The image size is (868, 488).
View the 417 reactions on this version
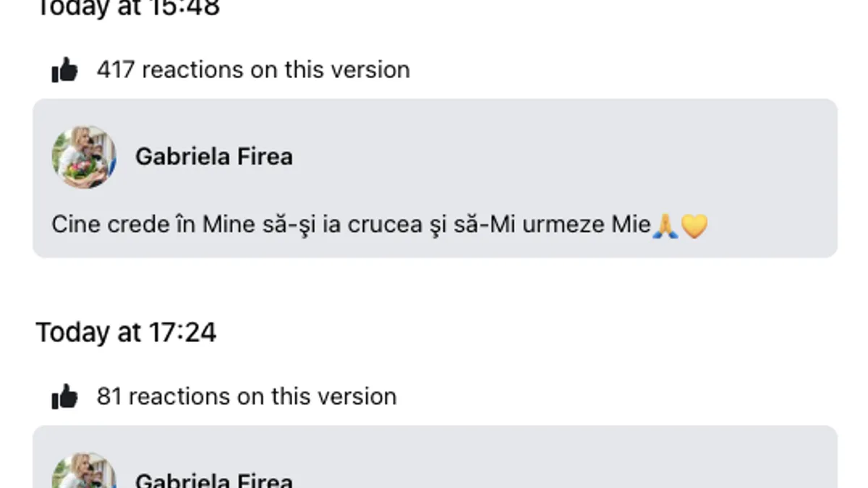tap(253, 70)
